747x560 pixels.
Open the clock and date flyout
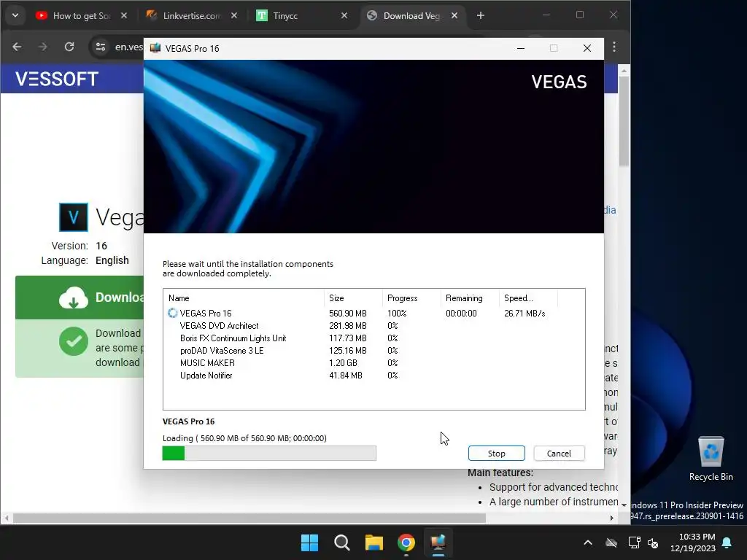point(693,542)
